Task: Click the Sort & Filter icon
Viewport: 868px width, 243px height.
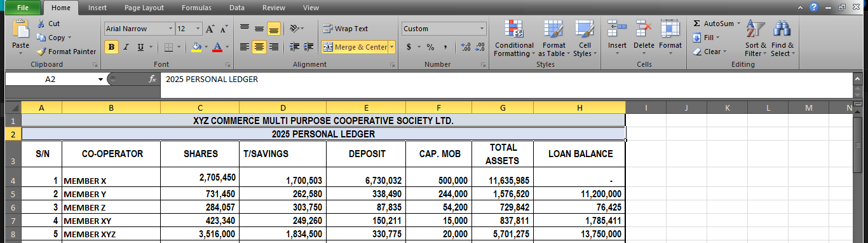Action: (756, 29)
